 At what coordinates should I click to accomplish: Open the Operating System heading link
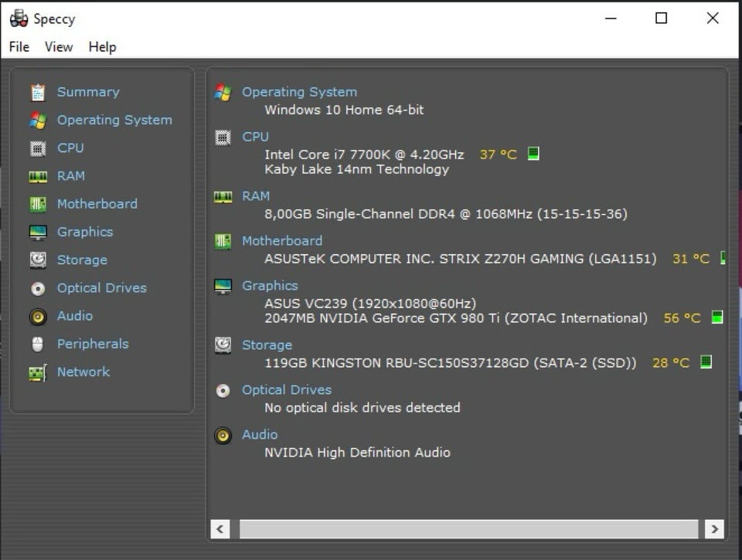pyautogui.click(x=299, y=92)
